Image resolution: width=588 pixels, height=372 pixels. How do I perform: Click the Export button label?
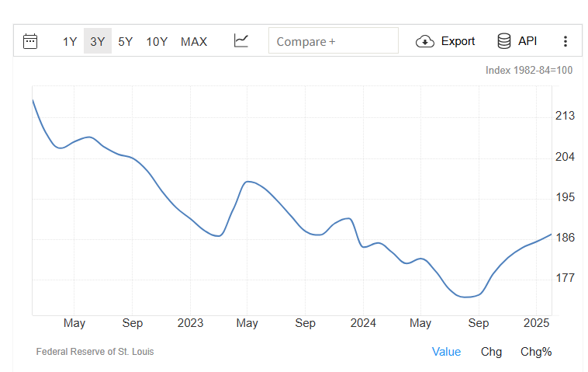458,41
